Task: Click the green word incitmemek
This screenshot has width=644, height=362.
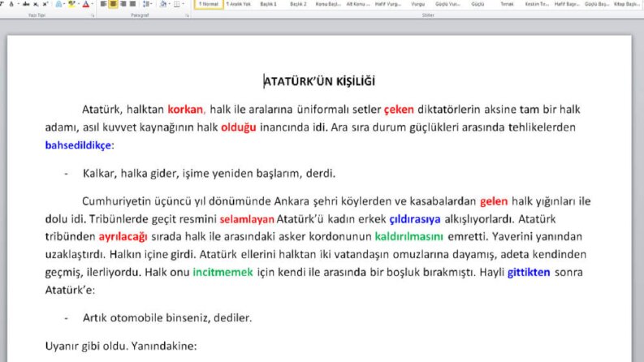Action: [223, 272]
